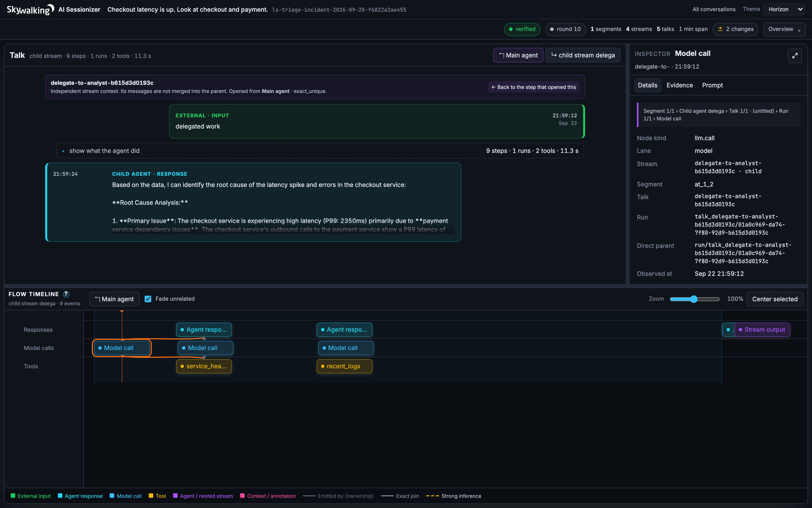812x508 pixels.
Task: Click session ID ls-triage-incident text
Action: [x=339, y=10]
